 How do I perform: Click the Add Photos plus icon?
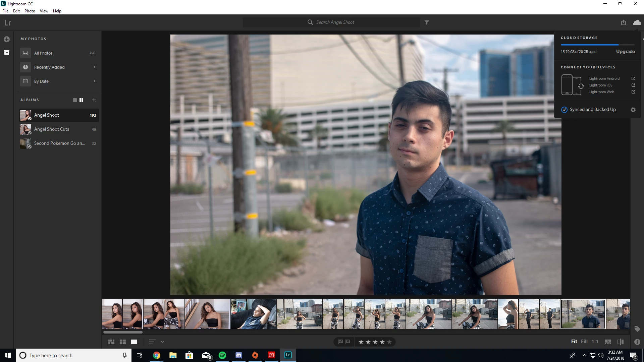coord(7,39)
